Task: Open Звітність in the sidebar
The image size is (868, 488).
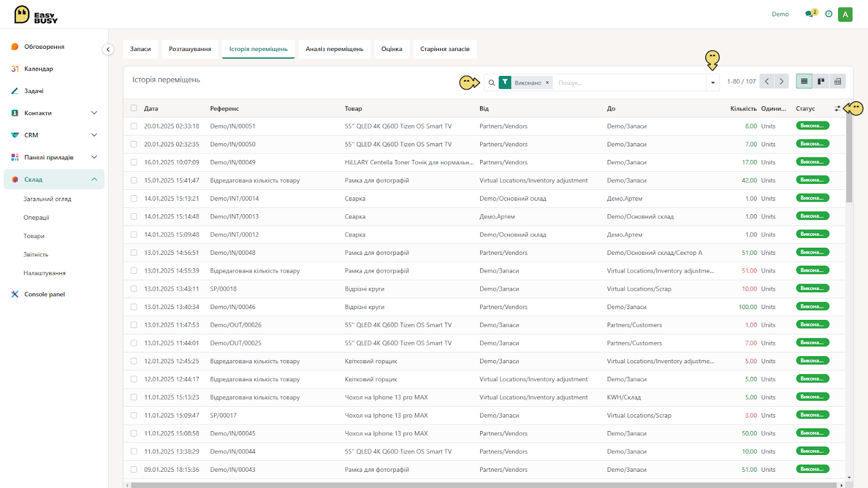Action: tap(36, 254)
